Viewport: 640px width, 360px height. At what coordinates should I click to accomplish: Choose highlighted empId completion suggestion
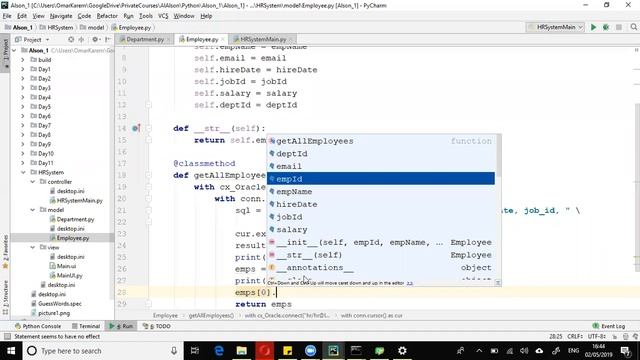pyautogui.click(x=381, y=179)
